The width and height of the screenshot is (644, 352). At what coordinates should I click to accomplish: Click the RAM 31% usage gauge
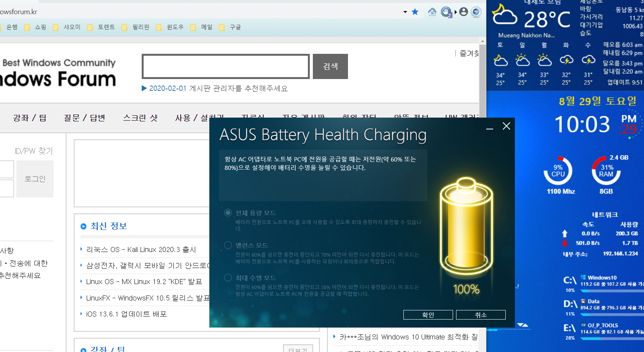[x=606, y=171]
